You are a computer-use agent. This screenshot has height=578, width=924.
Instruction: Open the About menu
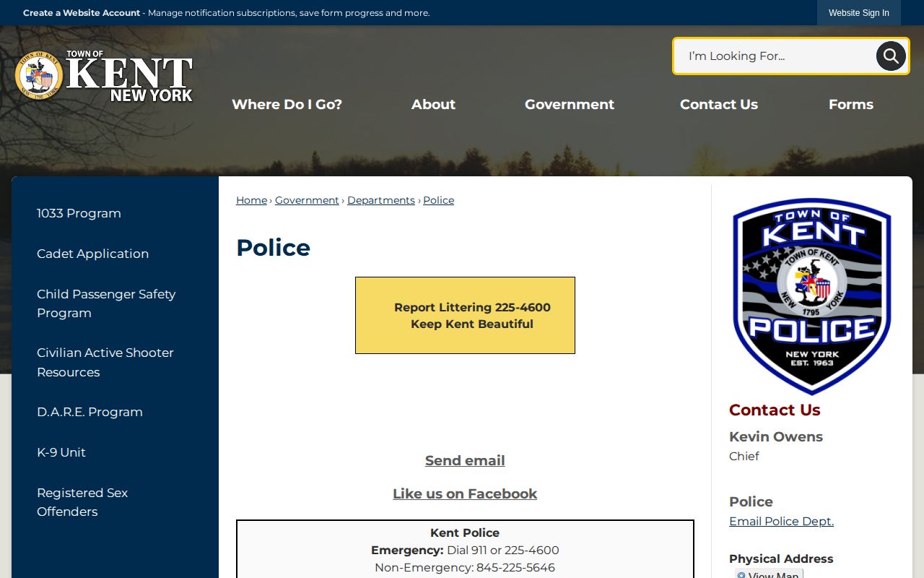click(x=433, y=104)
